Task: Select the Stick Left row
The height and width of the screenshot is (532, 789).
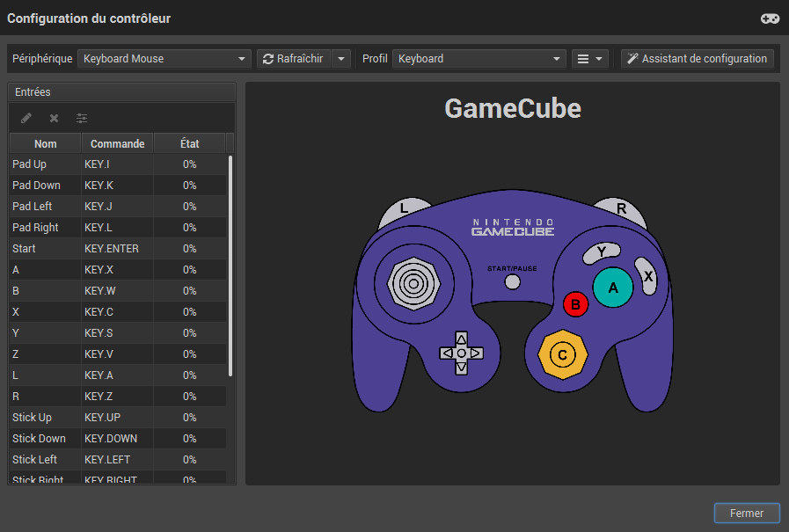Action: (118, 460)
